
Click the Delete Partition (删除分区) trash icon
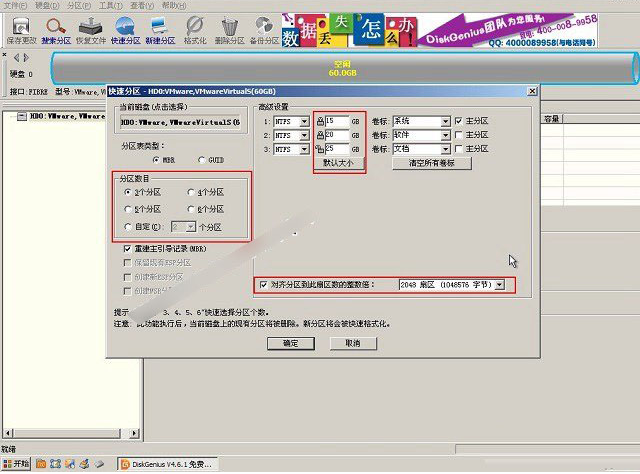point(229,30)
